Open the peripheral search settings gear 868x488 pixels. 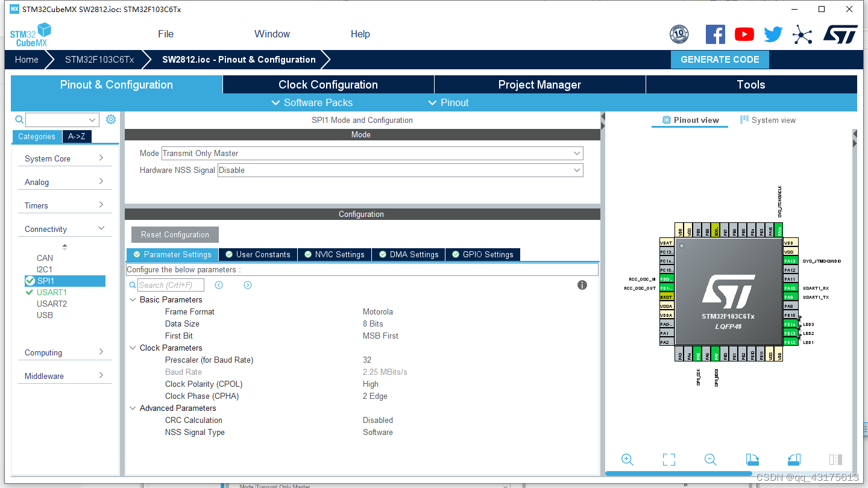click(111, 119)
